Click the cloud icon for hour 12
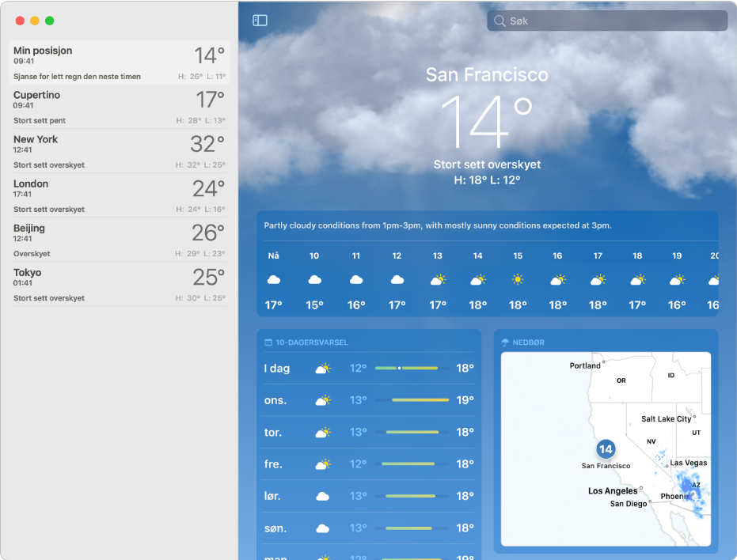 397,280
